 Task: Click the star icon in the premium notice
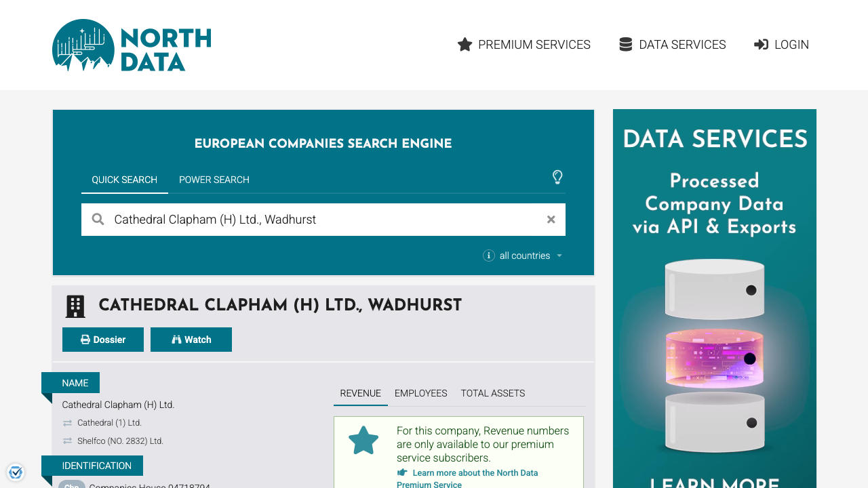(363, 439)
